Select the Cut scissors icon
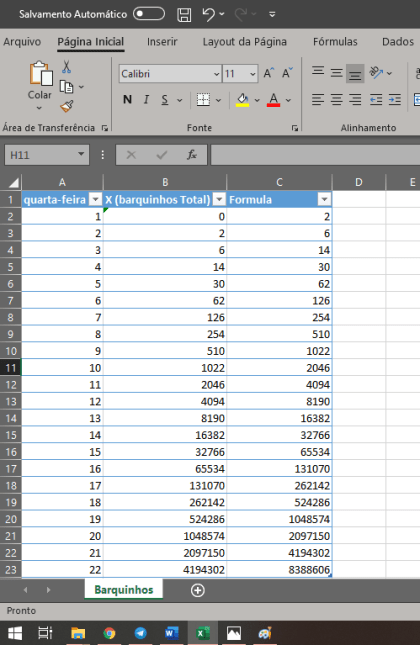 pos(66,67)
